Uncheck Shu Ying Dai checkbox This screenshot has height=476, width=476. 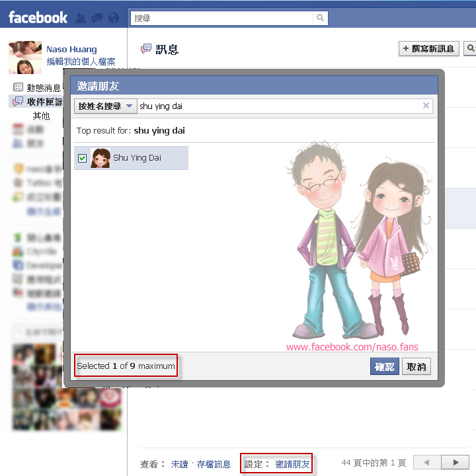82,158
